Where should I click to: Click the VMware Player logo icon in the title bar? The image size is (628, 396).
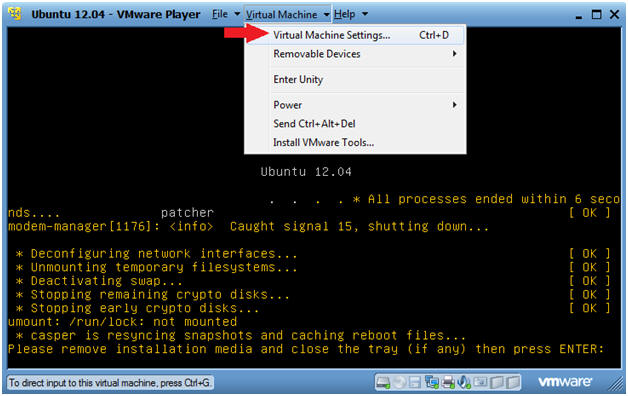16,14
